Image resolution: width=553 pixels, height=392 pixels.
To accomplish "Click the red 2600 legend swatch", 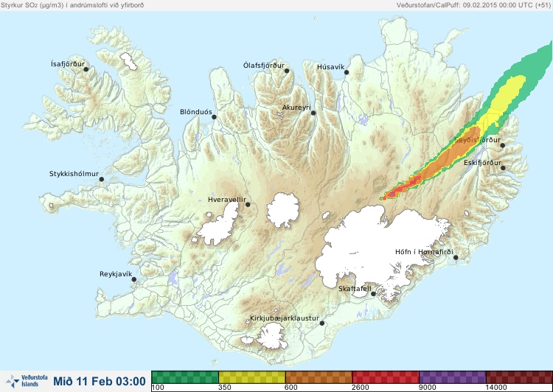I will coord(386,377).
